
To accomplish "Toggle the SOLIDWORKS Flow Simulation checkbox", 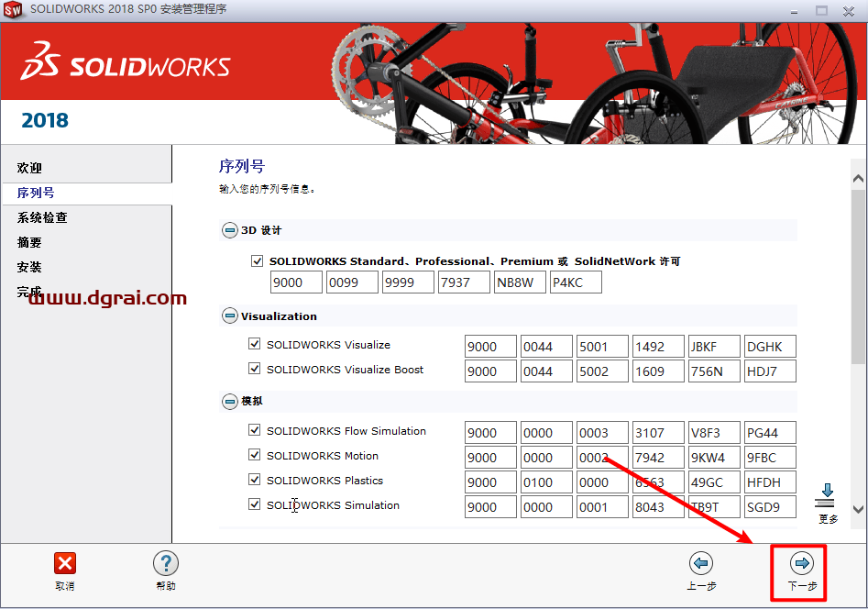I will pyautogui.click(x=254, y=430).
